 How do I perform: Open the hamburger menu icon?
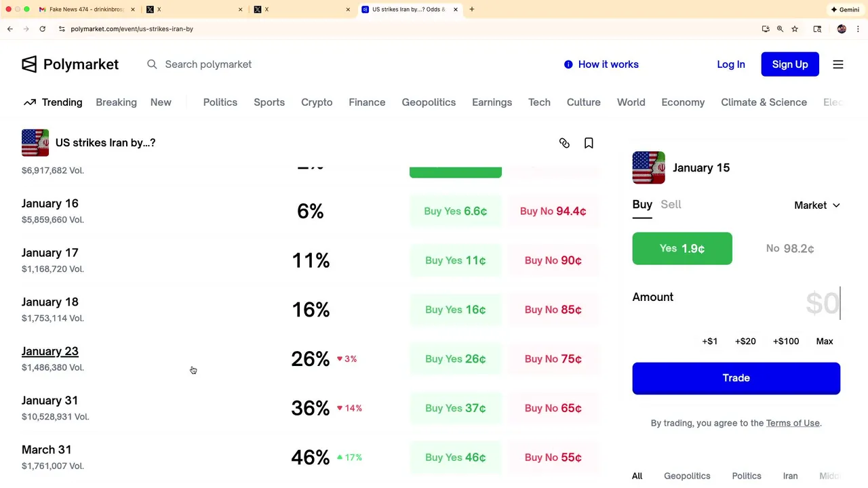[x=838, y=64]
